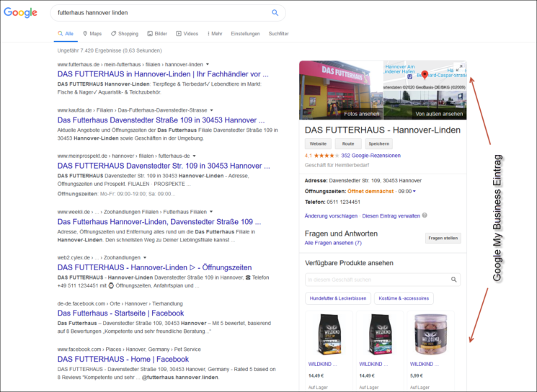Click the Speichern button
This screenshot has height=392, width=537.
pyautogui.click(x=378, y=144)
